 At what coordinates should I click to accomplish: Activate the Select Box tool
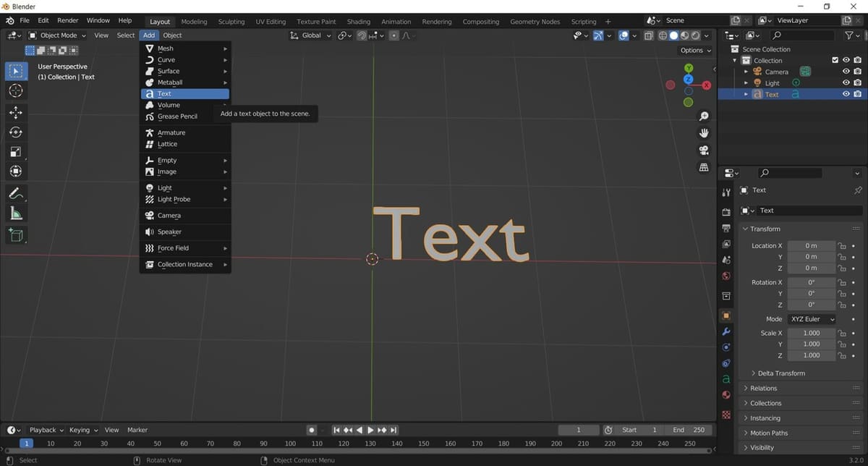click(x=16, y=71)
